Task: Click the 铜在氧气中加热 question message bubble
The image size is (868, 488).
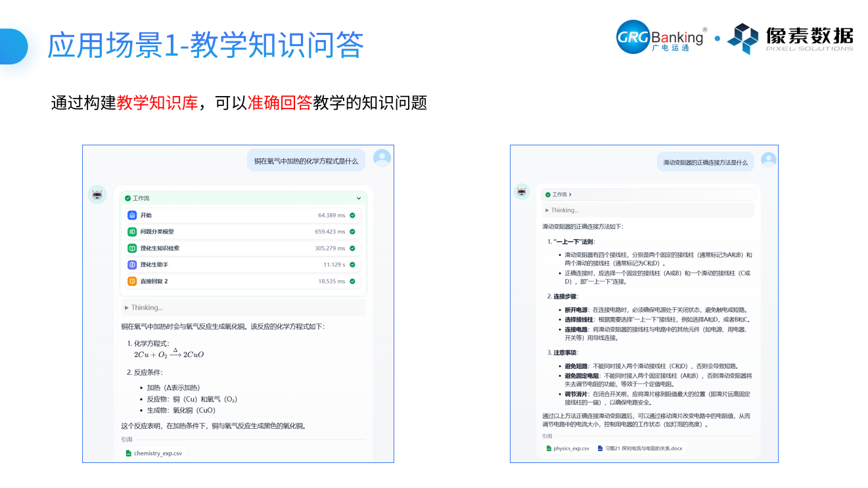Action: click(306, 160)
